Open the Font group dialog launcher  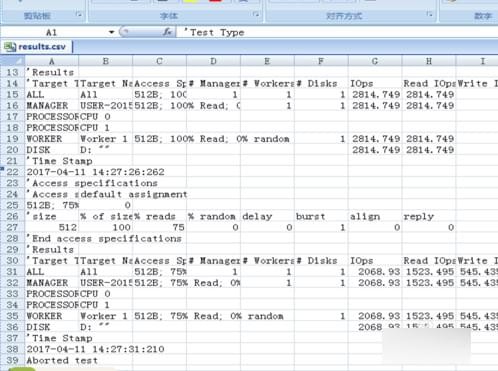[256, 14]
